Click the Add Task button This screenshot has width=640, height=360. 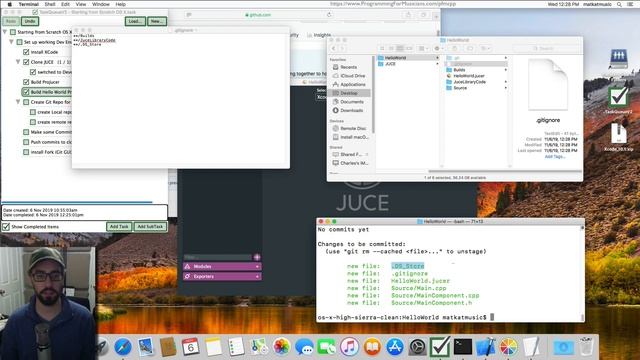tap(119, 227)
